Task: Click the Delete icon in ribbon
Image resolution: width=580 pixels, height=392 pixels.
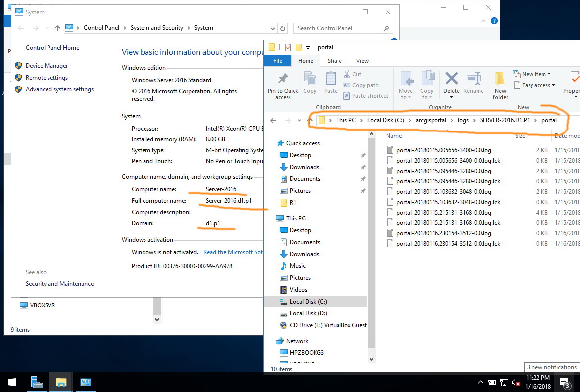Action: click(451, 79)
